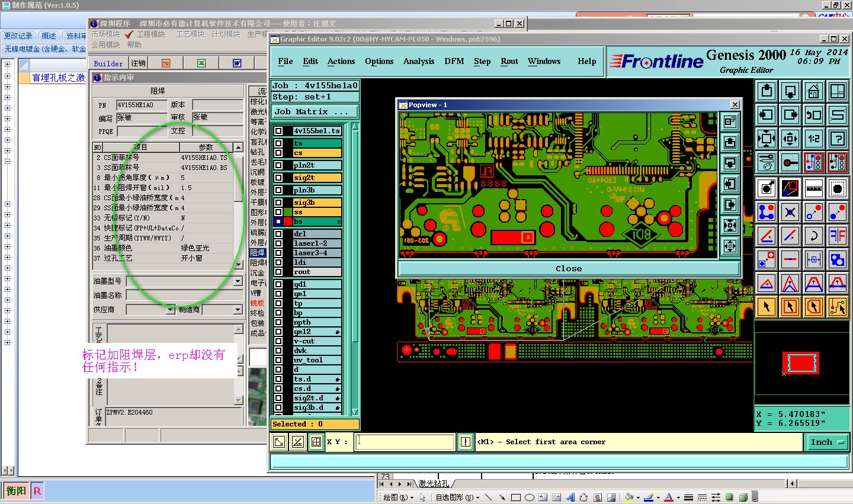Click the pan left icon

[x=767, y=115]
